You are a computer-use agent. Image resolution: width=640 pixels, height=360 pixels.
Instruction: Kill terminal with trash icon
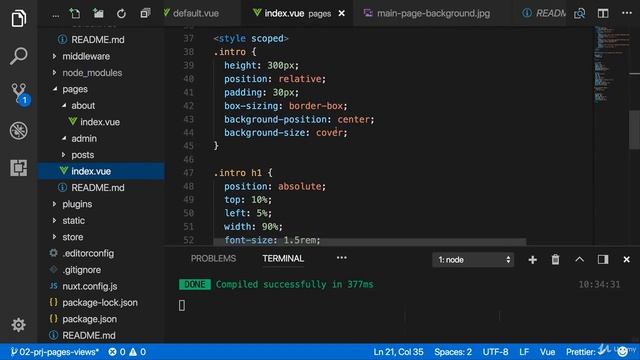pos(556,260)
